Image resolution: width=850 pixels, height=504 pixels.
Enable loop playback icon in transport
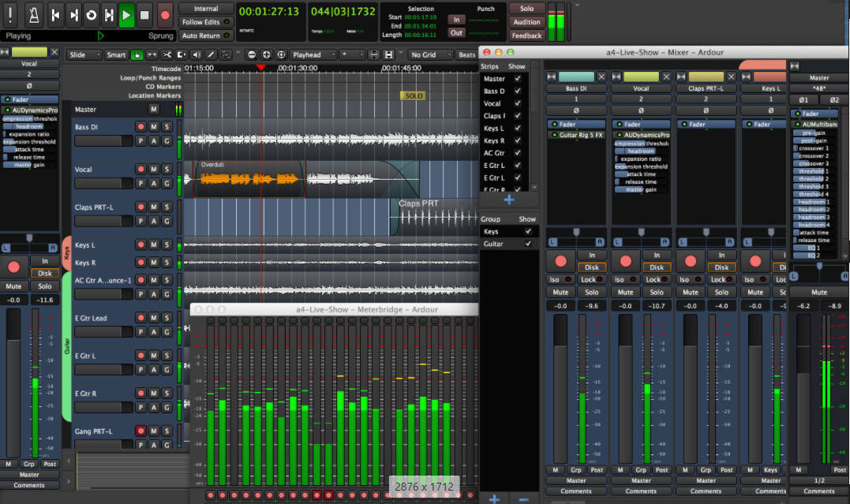pos(91,15)
